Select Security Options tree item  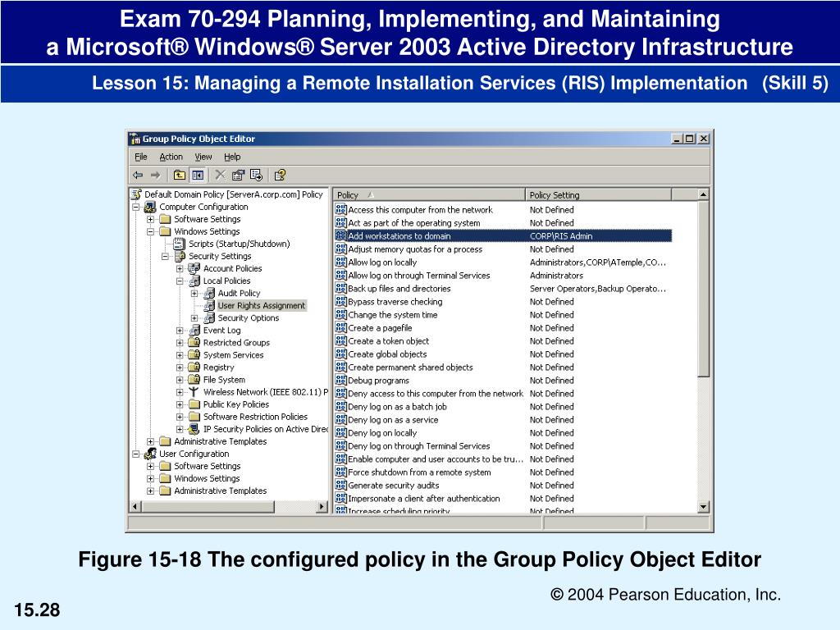248,318
